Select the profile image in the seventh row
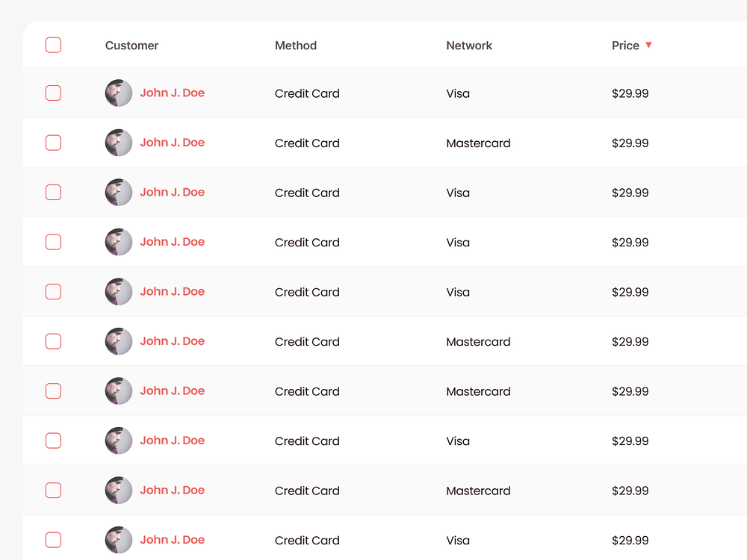 118,391
